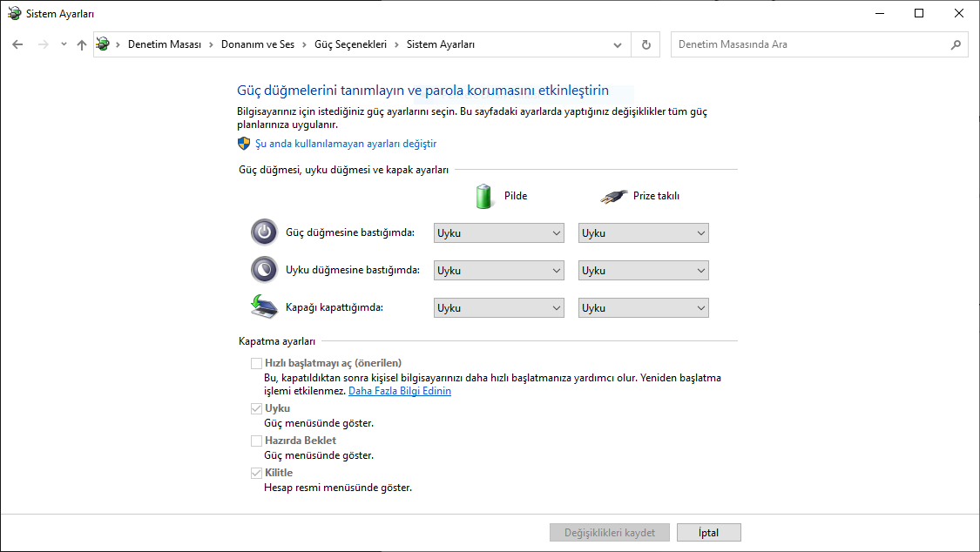Go up one level with the up arrow
980x552 pixels.
pos(81,44)
